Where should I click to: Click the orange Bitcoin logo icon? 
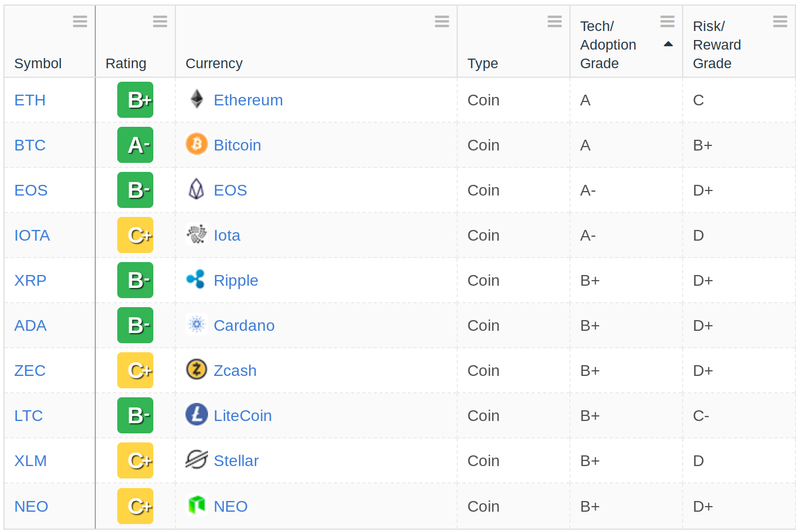tap(197, 144)
